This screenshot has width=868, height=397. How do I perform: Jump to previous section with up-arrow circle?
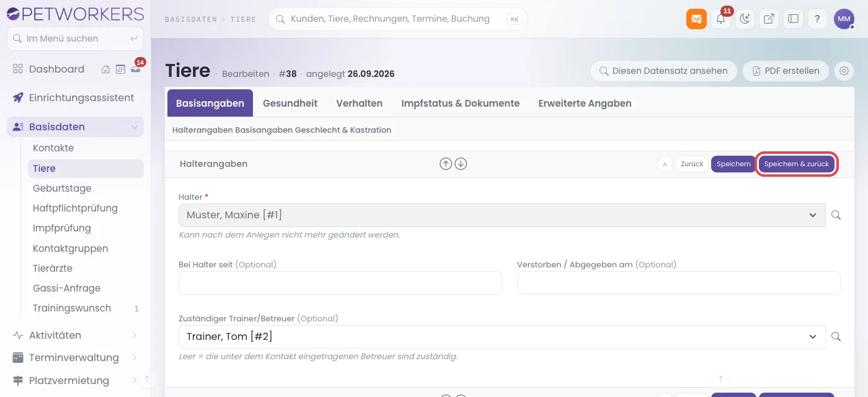click(446, 164)
